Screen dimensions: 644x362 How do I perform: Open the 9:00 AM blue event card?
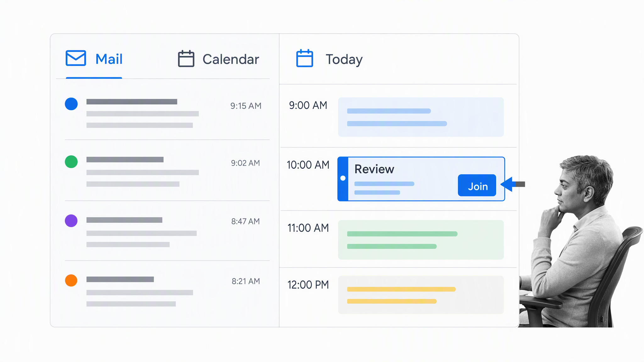tap(421, 117)
